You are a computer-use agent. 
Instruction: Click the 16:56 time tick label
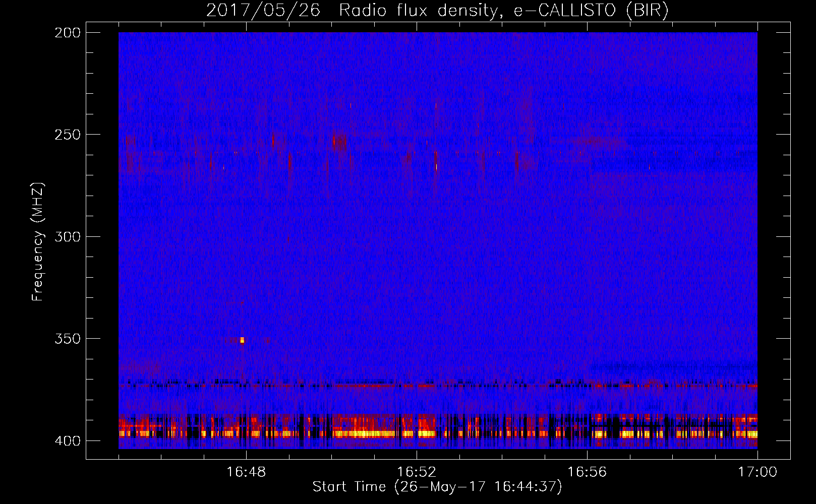[x=587, y=472]
